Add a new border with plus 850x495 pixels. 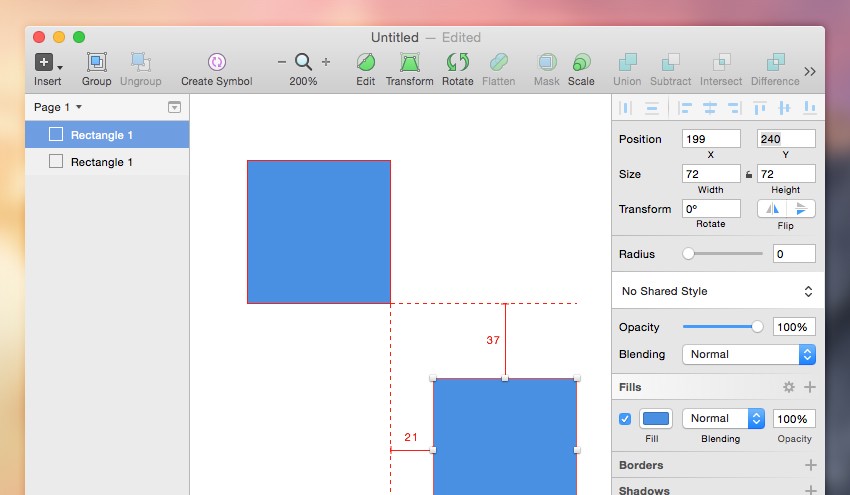(810, 465)
